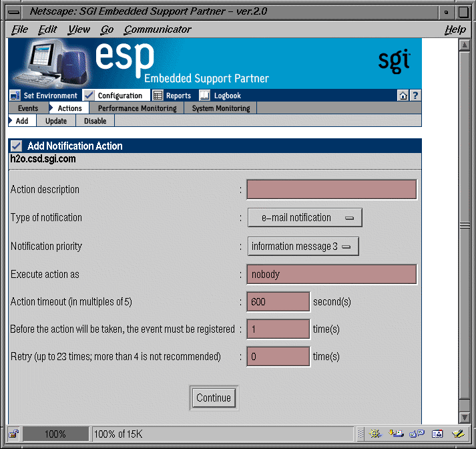The image size is (476, 449).
Task: Open the Communicator menu
Action: tap(158, 29)
